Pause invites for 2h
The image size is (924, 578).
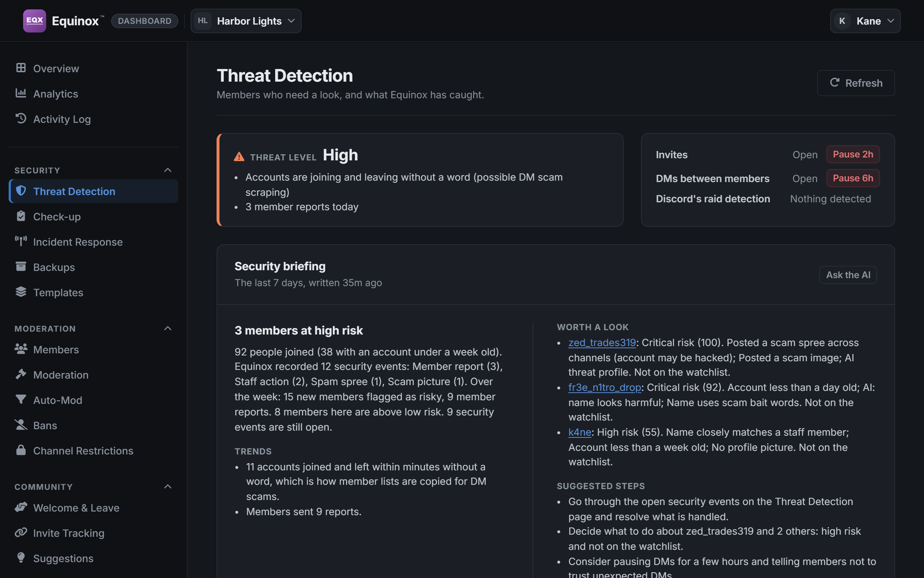tap(853, 155)
